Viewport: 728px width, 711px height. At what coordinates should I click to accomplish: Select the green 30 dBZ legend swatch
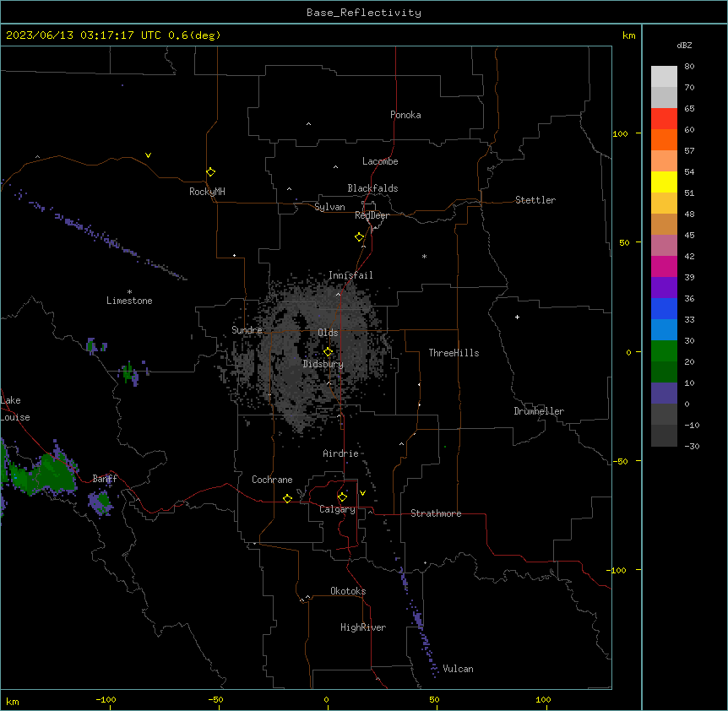pyautogui.click(x=664, y=351)
